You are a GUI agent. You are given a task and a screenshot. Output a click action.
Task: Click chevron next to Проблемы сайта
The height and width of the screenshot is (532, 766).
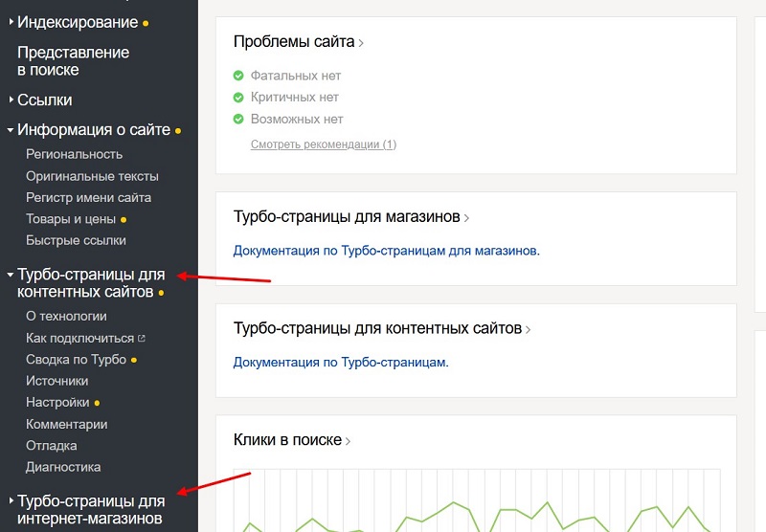361,43
